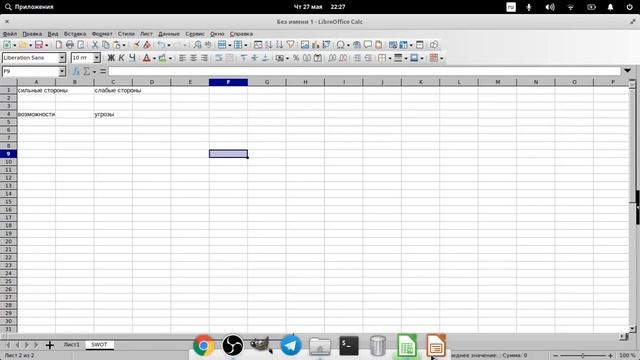
Task: Click the Open folder icon
Action: [x=23, y=44]
